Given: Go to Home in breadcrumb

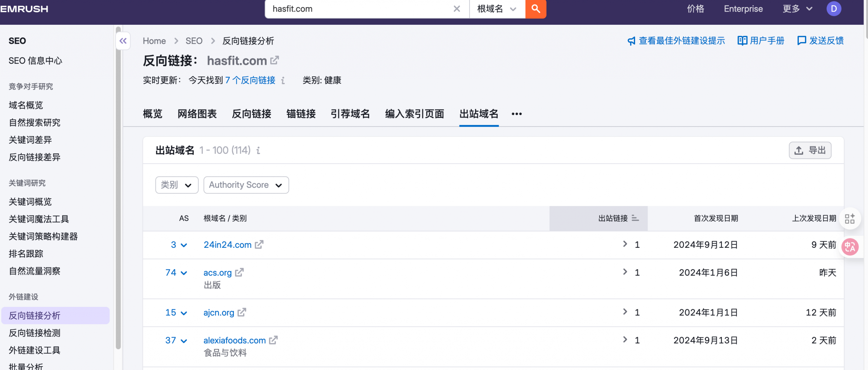Looking at the screenshot, I should tap(154, 41).
